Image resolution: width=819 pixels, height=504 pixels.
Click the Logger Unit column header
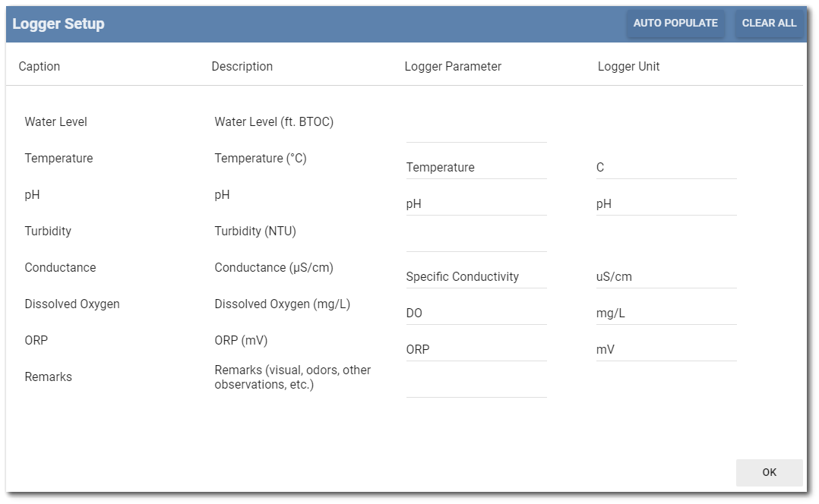[628, 66]
